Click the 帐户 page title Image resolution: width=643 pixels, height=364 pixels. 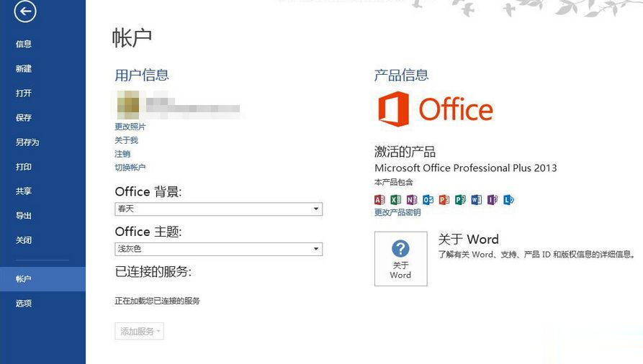click(x=132, y=37)
